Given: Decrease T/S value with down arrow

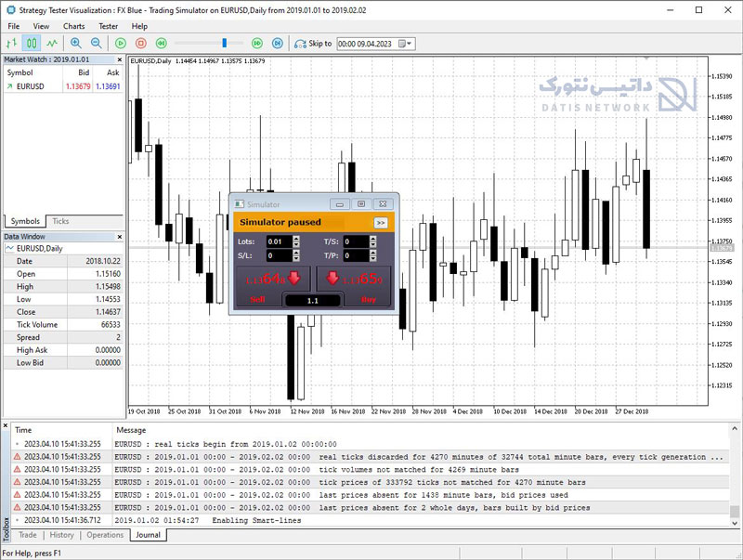Looking at the screenshot, I should [x=373, y=244].
